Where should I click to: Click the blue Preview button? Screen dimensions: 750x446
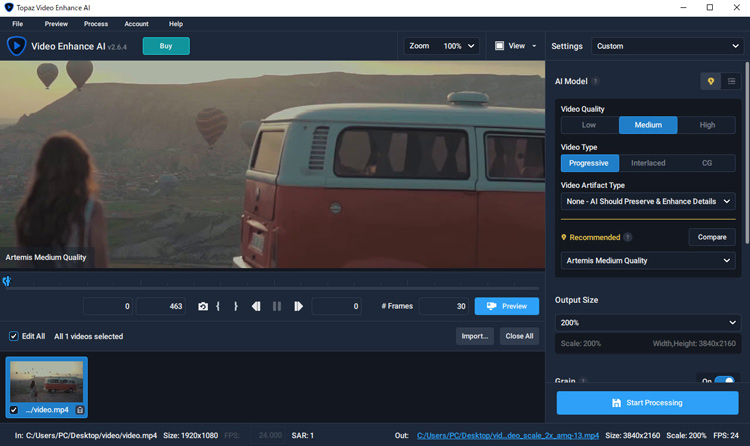tap(507, 306)
